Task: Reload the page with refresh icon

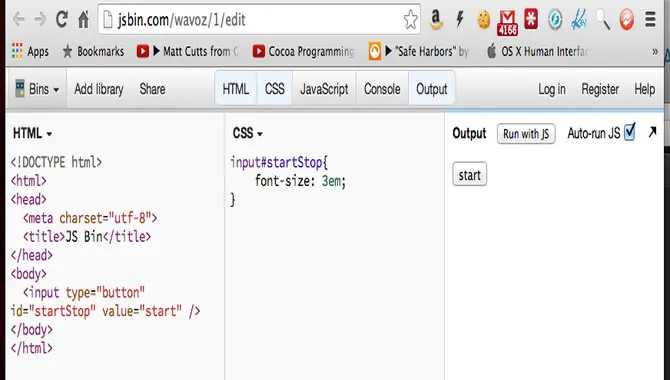Action: [x=62, y=19]
